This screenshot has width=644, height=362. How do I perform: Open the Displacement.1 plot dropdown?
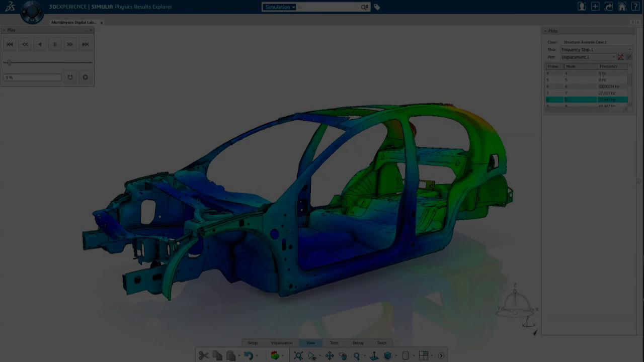588,57
